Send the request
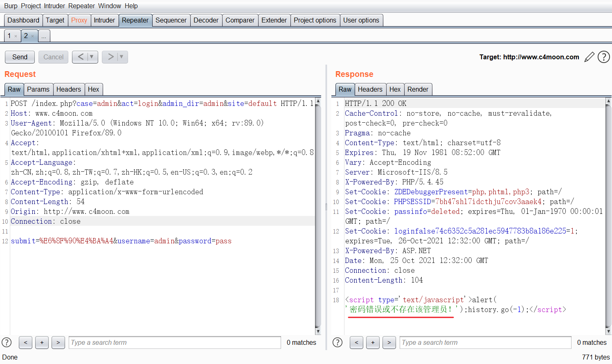 coord(20,57)
